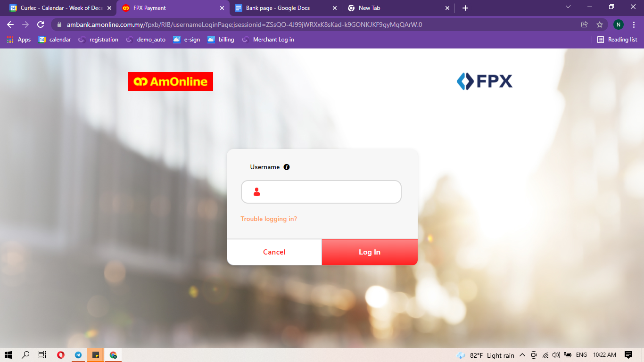The width and height of the screenshot is (644, 362).
Task: Click the share page icon in address bar
Action: 585,25
